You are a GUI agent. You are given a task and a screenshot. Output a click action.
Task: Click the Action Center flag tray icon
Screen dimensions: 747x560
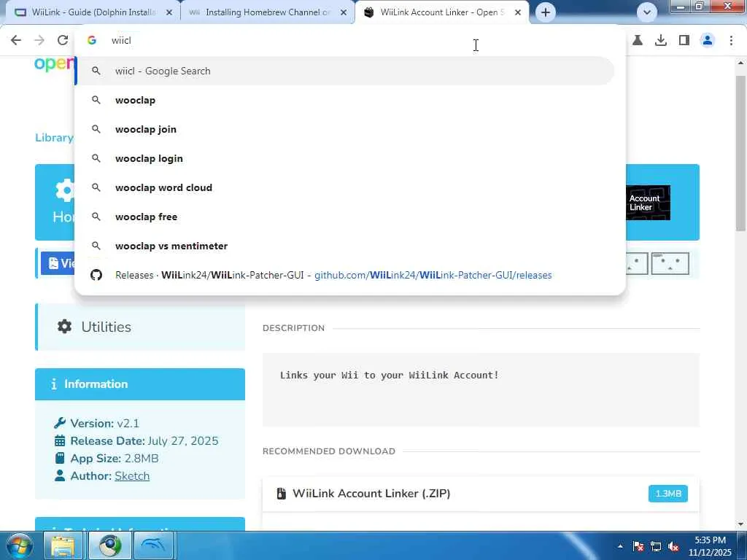tap(638, 546)
